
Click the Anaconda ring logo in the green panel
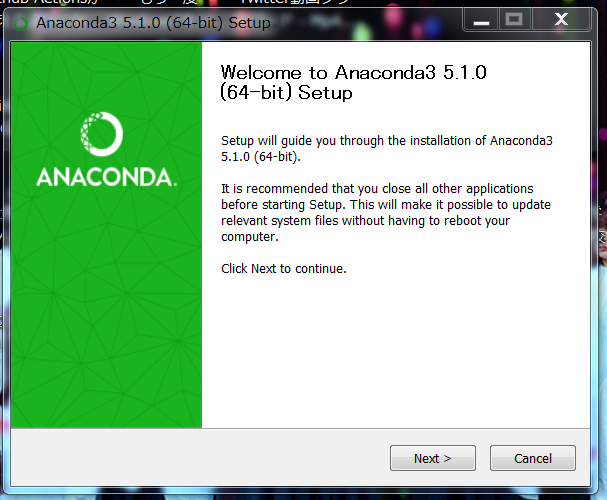pos(102,134)
